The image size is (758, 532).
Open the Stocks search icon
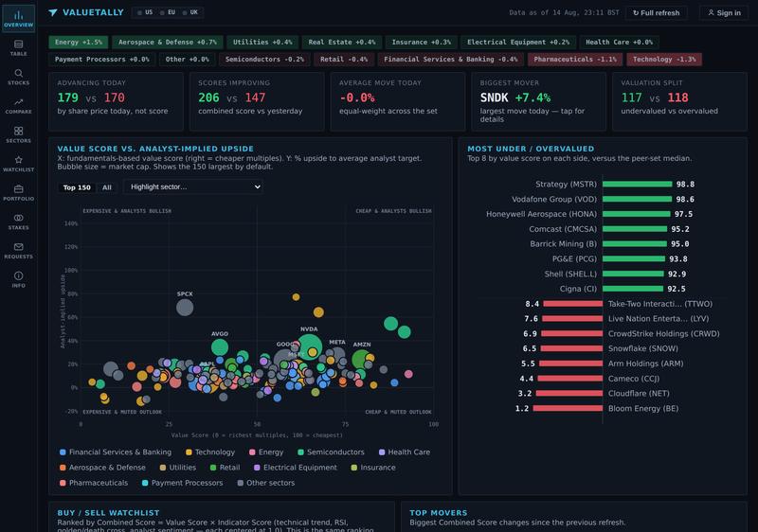pyautogui.click(x=18, y=77)
